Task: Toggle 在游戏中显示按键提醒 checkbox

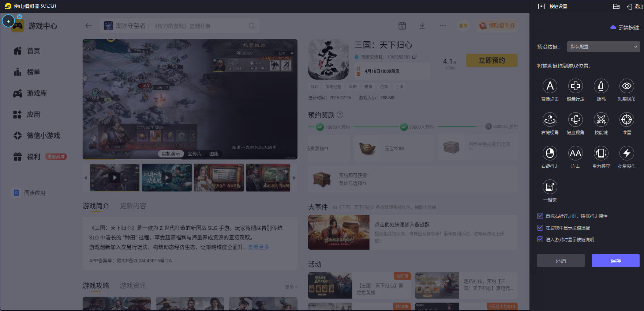Action: [x=540, y=228]
